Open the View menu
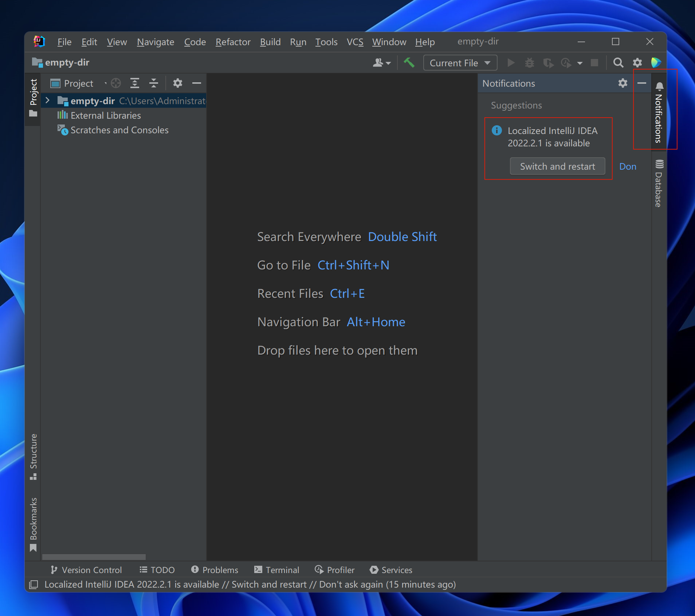The height and width of the screenshot is (616, 695). pyautogui.click(x=117, y=42)
